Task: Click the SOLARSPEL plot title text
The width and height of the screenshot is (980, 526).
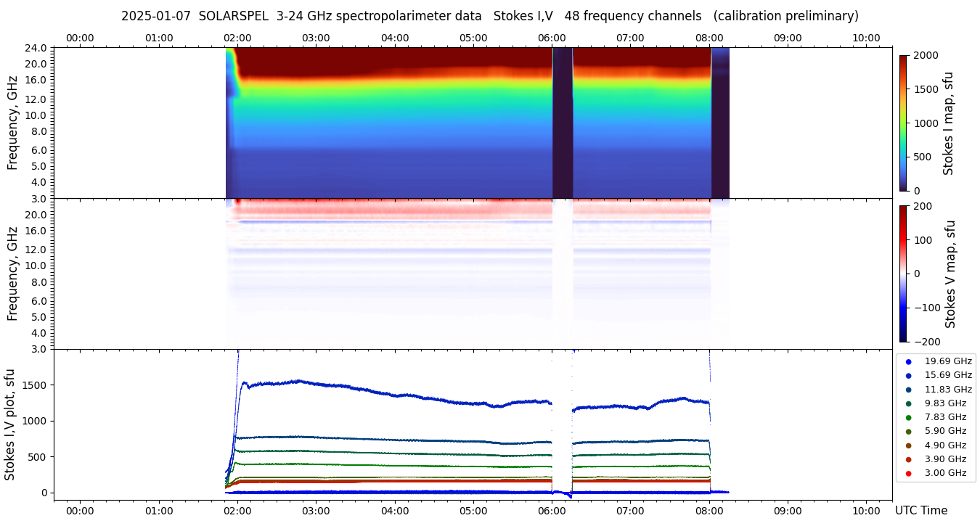Action: point(489,16)
